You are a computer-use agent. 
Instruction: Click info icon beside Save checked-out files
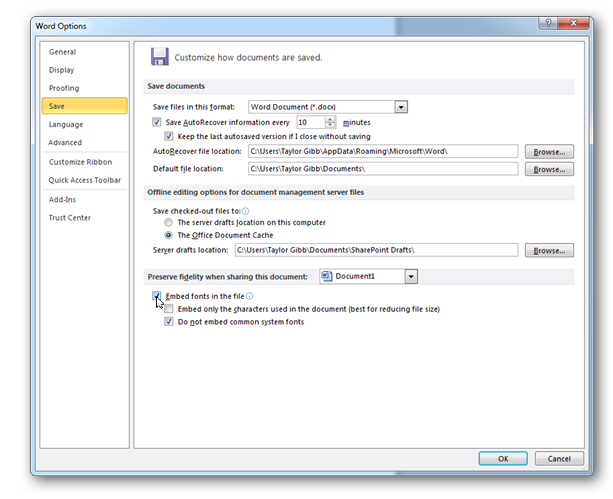(x=245, y=211)
